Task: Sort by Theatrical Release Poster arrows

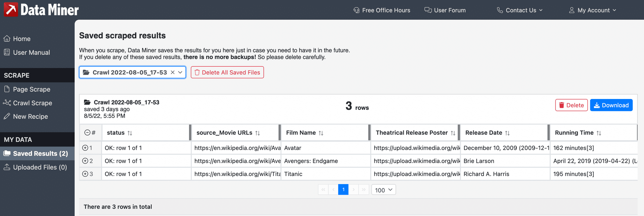Action: coord(453,133)
